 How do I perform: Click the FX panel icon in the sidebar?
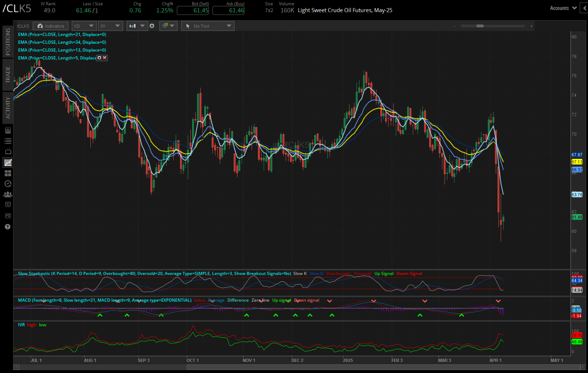pos(7,216)
